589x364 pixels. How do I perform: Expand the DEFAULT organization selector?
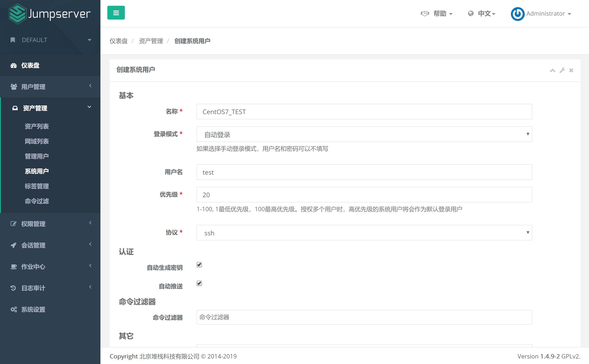(50, 40)
